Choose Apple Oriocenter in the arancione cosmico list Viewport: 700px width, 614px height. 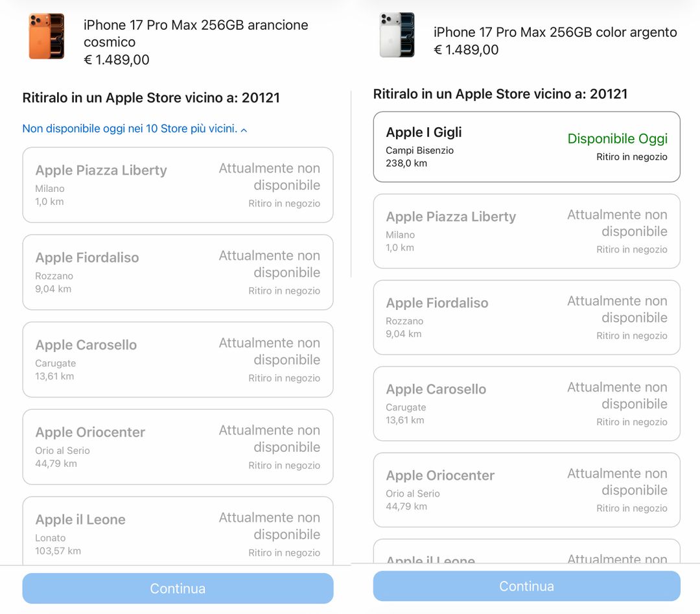[178, 447]
